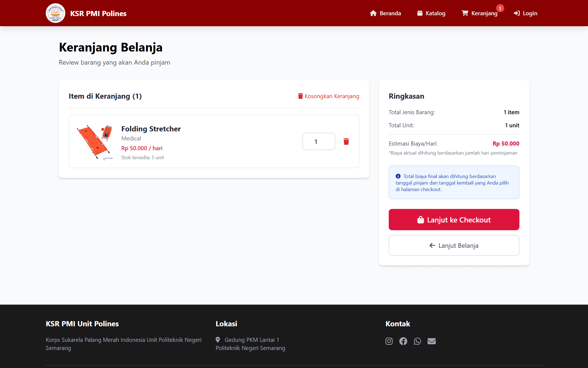
Task: Click Lanjut Belanja to continue shopping
Action: pos(454,245)
